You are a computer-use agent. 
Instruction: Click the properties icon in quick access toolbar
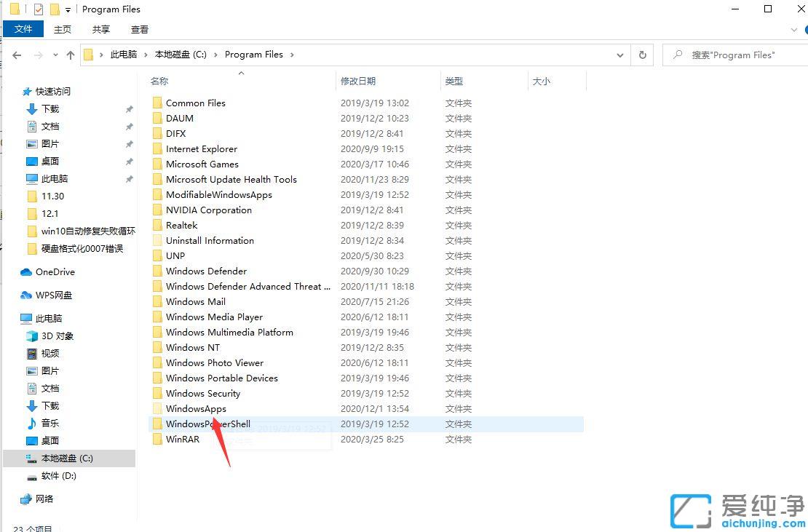click(38, 9)
